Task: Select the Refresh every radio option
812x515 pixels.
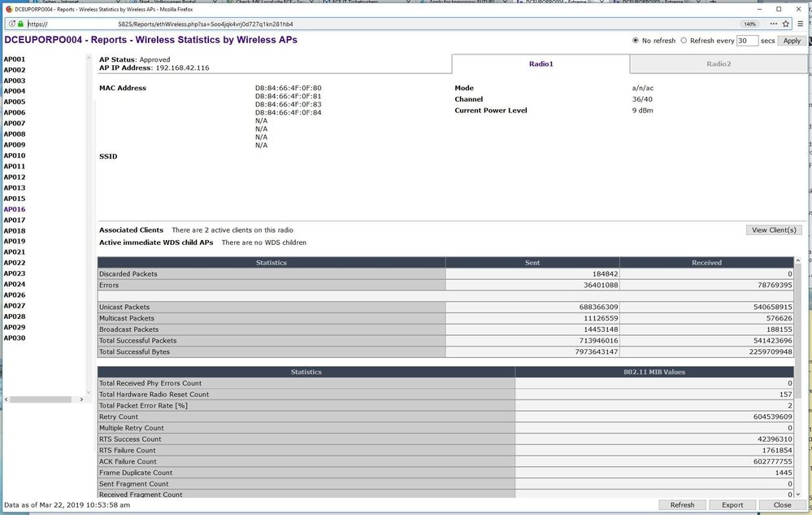Action: pos(684,41)
